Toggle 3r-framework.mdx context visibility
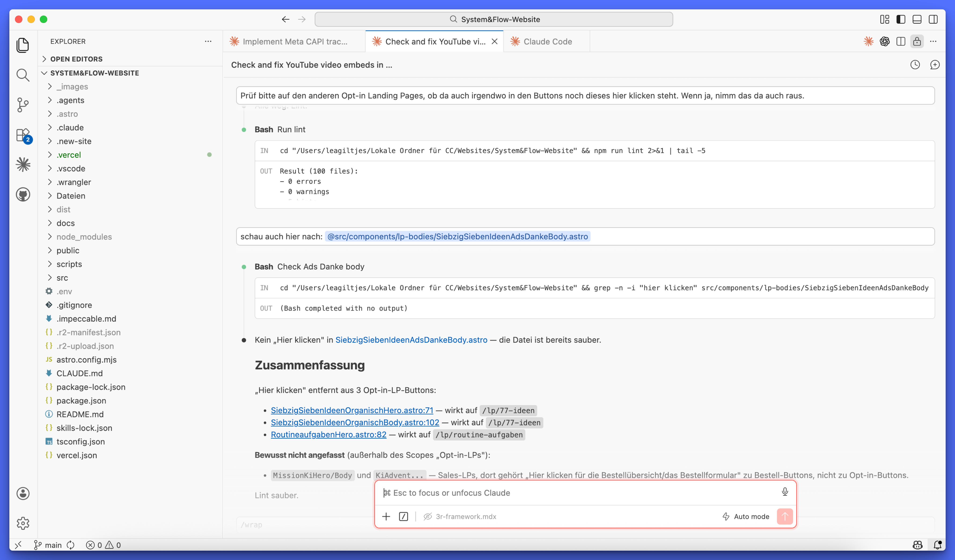Image resolution: width=955 pixels, height=560 pixels. coord(460,516)
